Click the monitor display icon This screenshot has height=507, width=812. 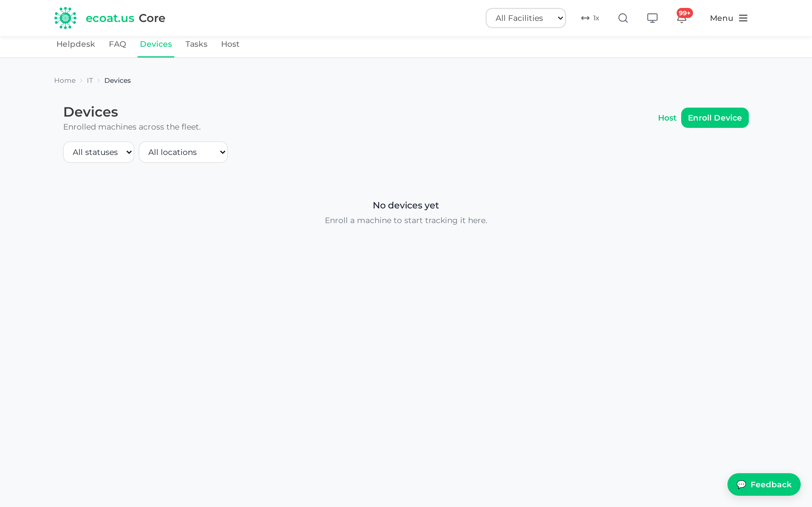(x=652, y=18)
